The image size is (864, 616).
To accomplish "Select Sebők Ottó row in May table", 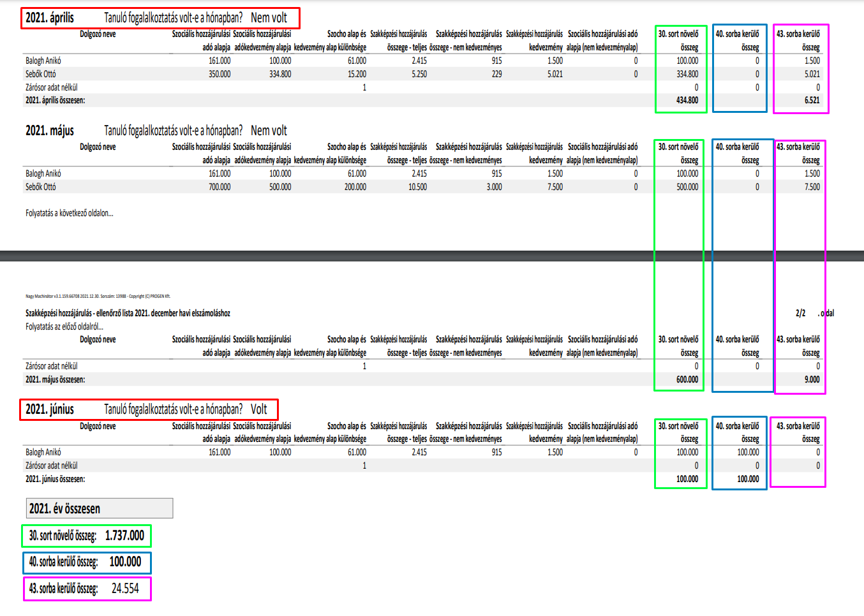I will click(x=332, y=187).
